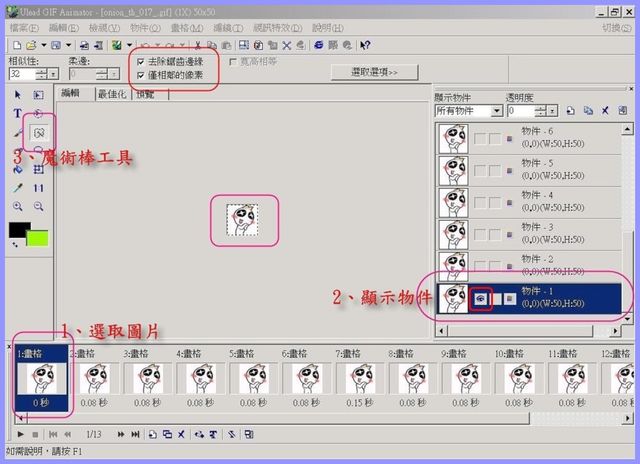Click the Duplicate Frame icon in frame toolbar
Image resolution: width=640 pixels, height=464 pixels.
click(x=167, y=435)
